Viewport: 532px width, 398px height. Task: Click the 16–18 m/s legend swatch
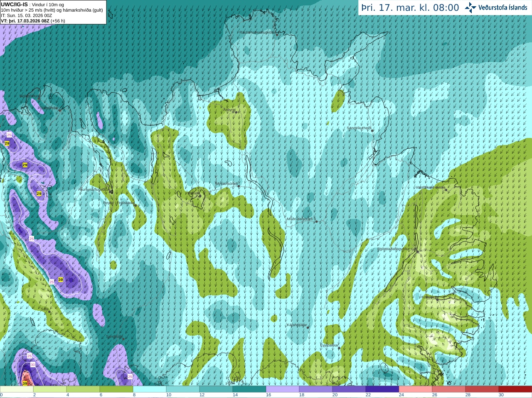pos(283,389)
